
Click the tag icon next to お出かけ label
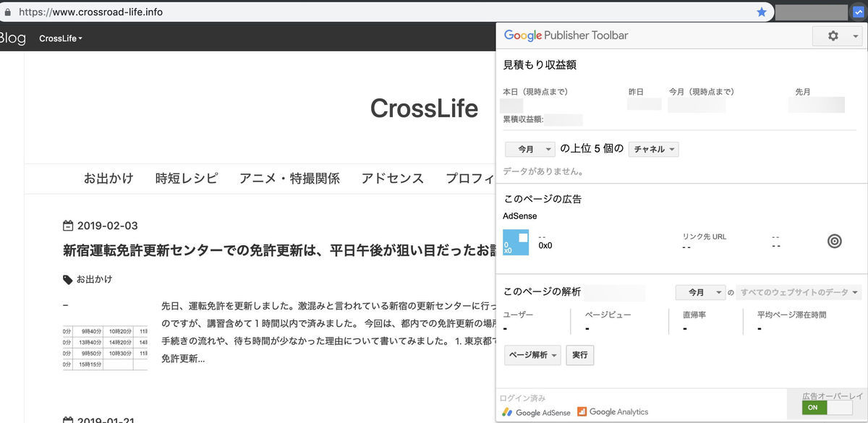point(67,279)
